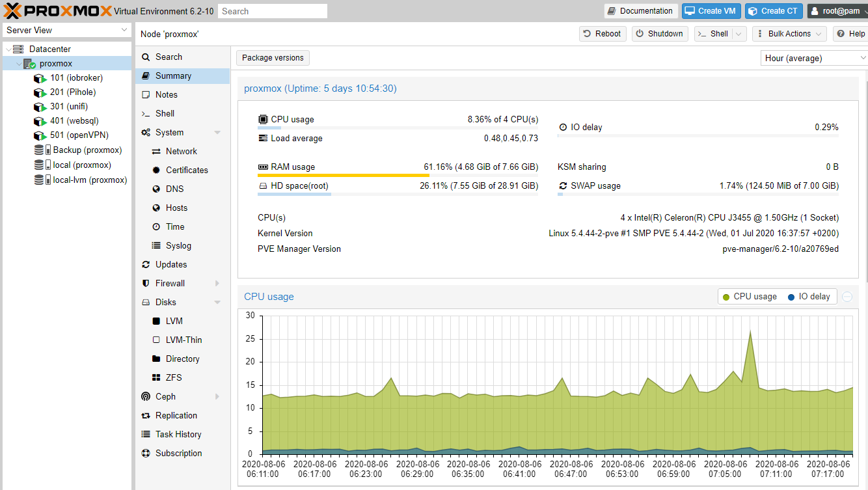Viewport: 868px width, 490px height.
Task: Select VM 301 (unifi) in tree
Action: tap(68, 106)
